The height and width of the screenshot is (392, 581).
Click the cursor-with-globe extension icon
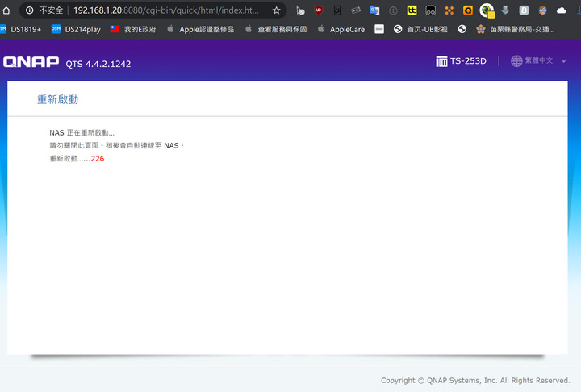coord(299,10)
